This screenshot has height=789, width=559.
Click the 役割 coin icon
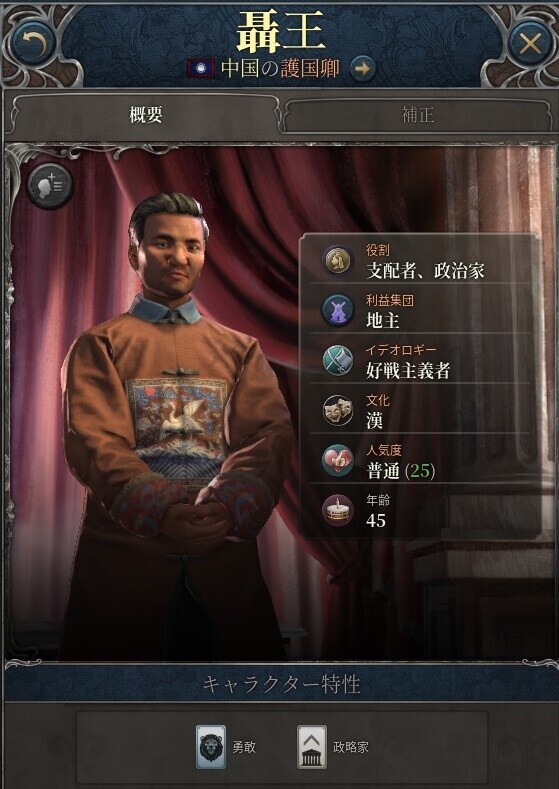point(338,260)
